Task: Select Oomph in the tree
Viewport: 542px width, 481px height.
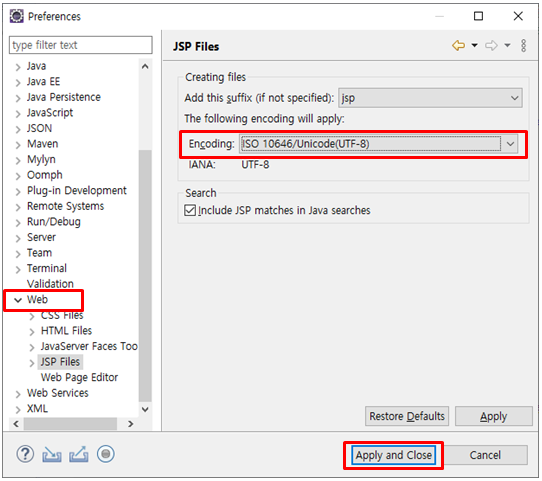Action: coord(45,175)
